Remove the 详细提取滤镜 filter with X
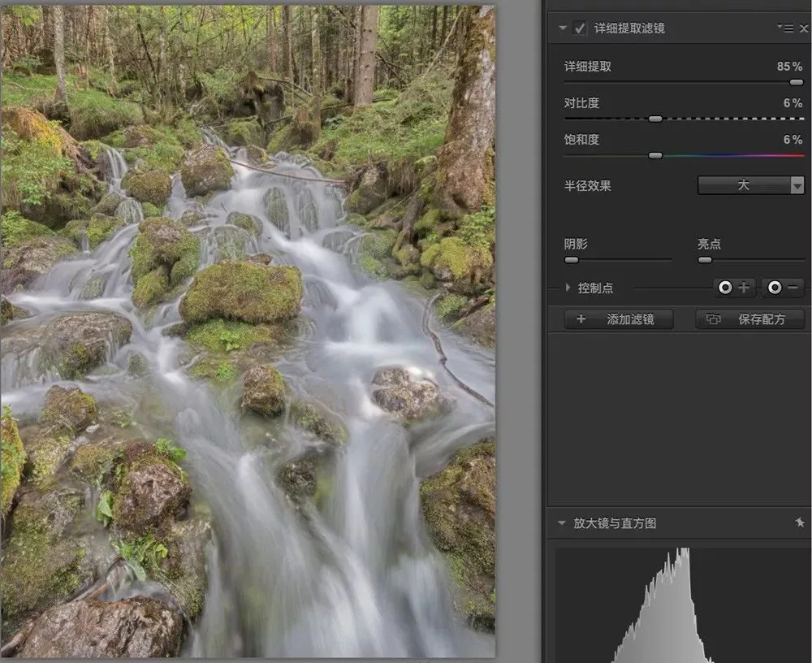This screenshot has width=812, height=663. [804, 28]
